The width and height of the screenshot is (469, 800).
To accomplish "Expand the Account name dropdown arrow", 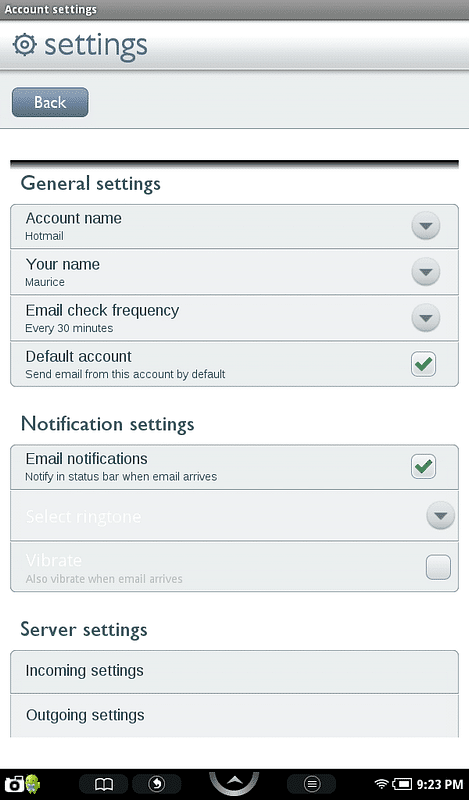I will pyautogui.click(x=426, y=226).
